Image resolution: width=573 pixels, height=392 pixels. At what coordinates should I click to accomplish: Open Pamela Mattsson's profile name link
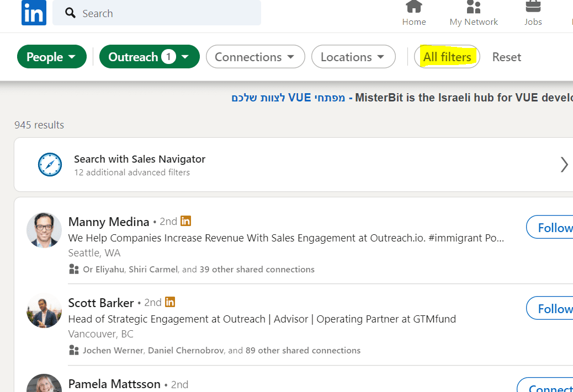pyautogui.click(x=114, y=384)
